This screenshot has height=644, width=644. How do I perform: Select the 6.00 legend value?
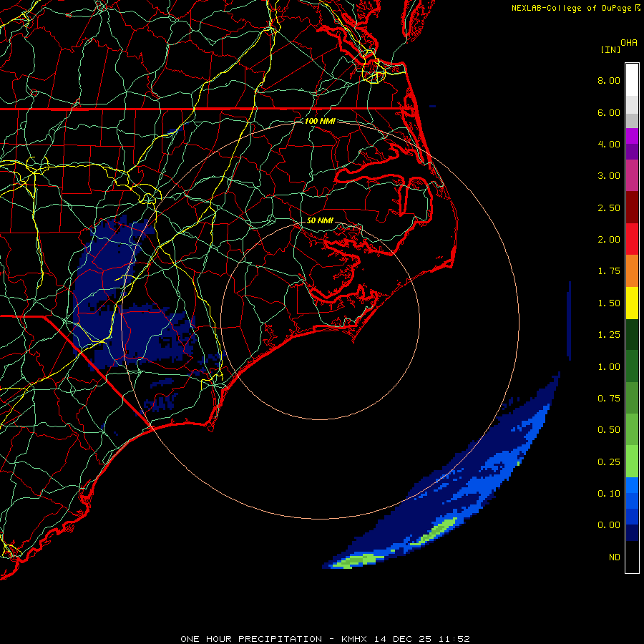(609, 112)
